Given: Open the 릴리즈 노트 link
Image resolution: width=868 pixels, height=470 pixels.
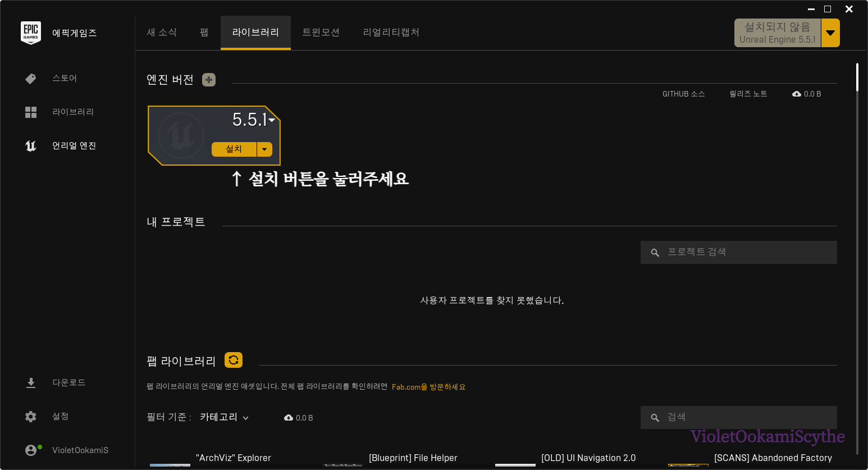Looking at the screenshot, I should pyautogui.click(x=748, y=94).
